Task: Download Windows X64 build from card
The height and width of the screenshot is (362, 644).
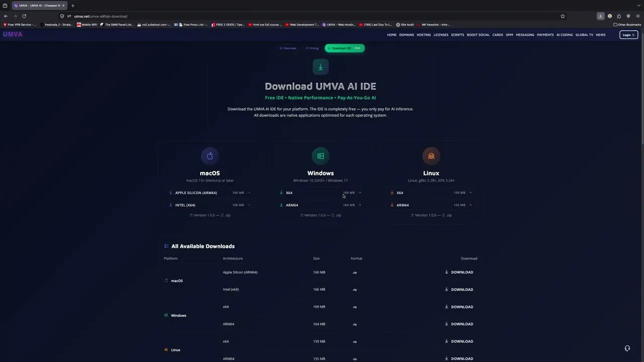Action: pyautogui.click(x=320, y=193)
